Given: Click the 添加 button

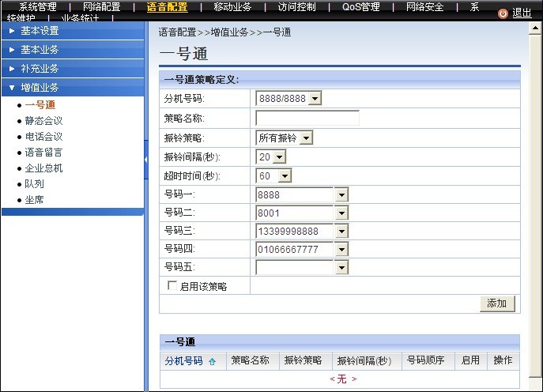Looking at the screenshot, I should 497,303.
